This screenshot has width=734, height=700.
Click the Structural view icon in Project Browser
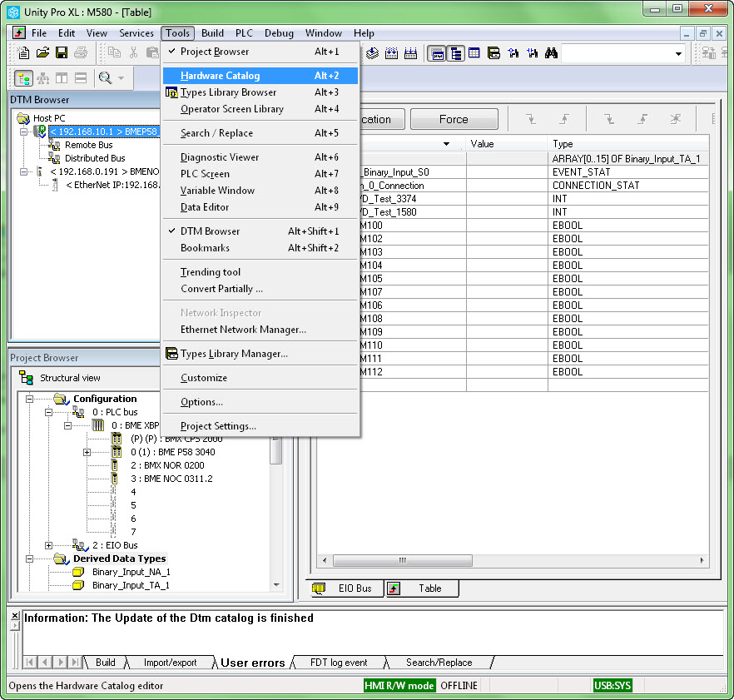tap(26, 377)
